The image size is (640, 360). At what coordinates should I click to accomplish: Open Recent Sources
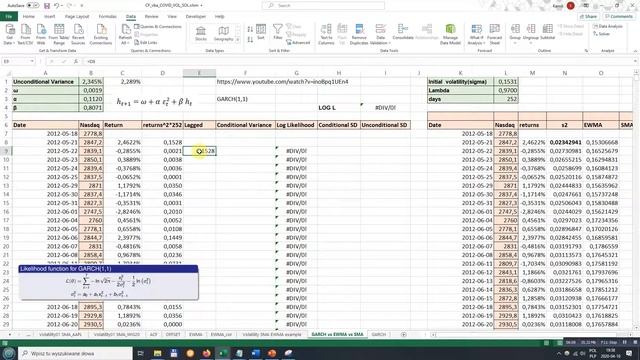point(78,34)
